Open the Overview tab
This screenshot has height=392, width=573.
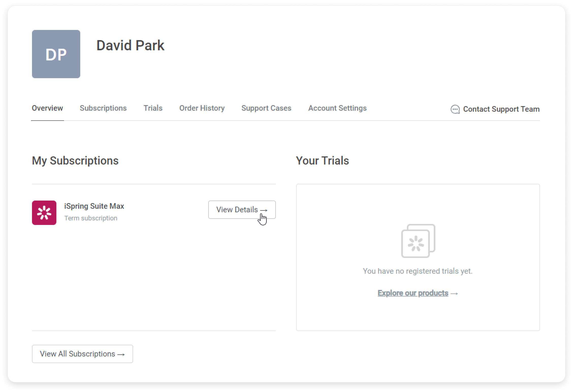pos(47,108)
